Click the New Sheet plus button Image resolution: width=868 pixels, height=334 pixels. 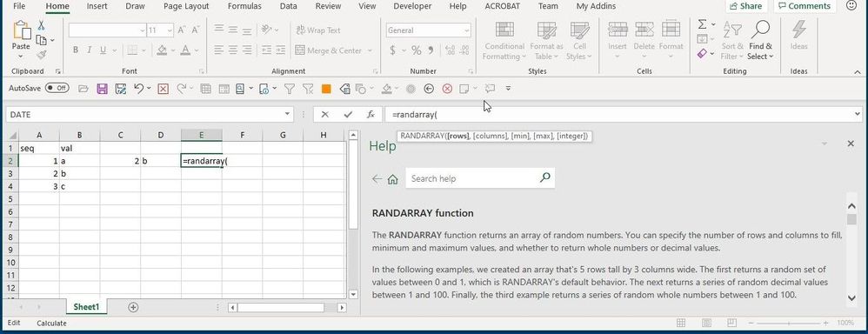pos(133,307)
